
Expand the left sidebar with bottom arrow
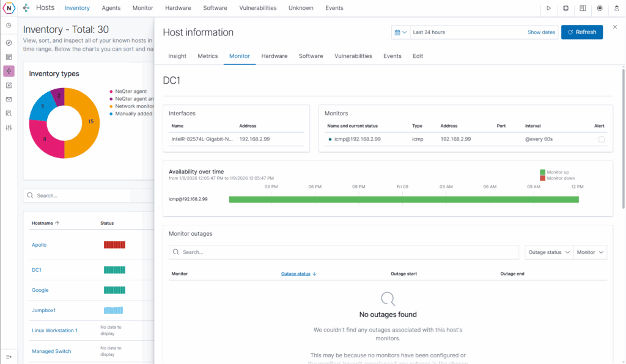[x=9, y=356]
